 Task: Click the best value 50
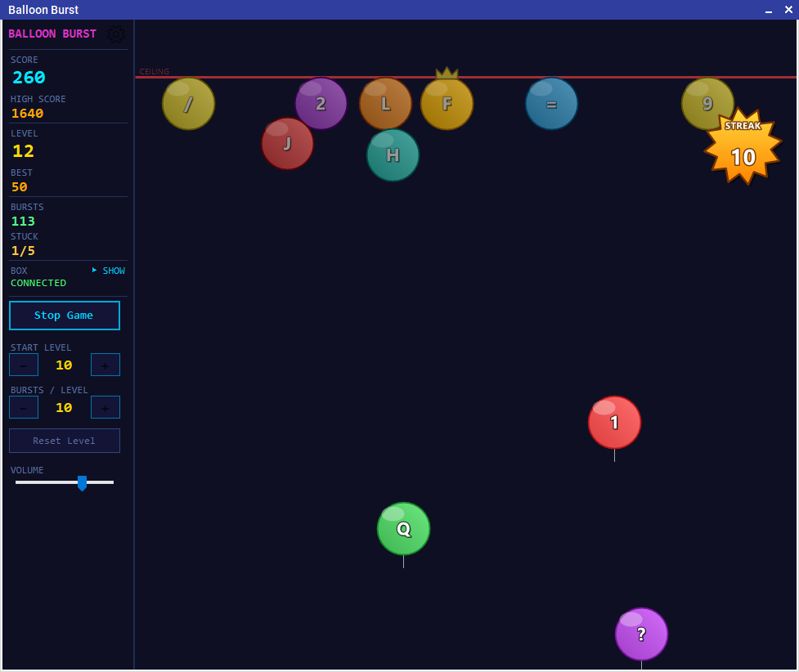20,187
